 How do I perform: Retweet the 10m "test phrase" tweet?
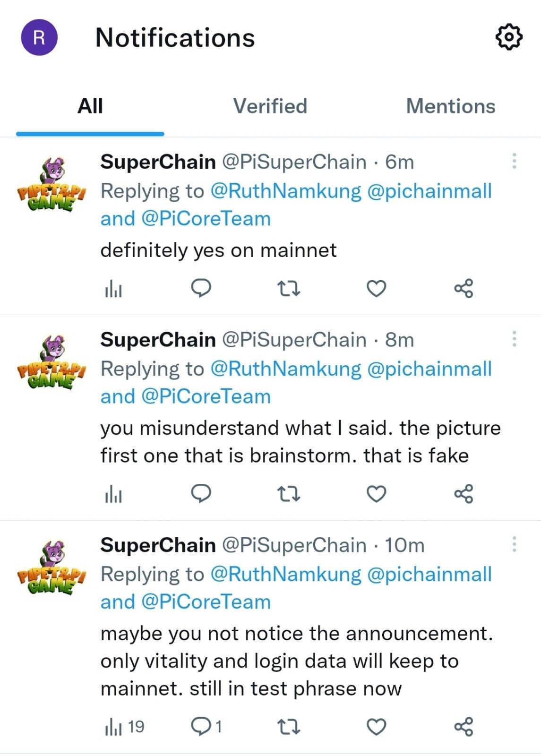click(288, 727)
